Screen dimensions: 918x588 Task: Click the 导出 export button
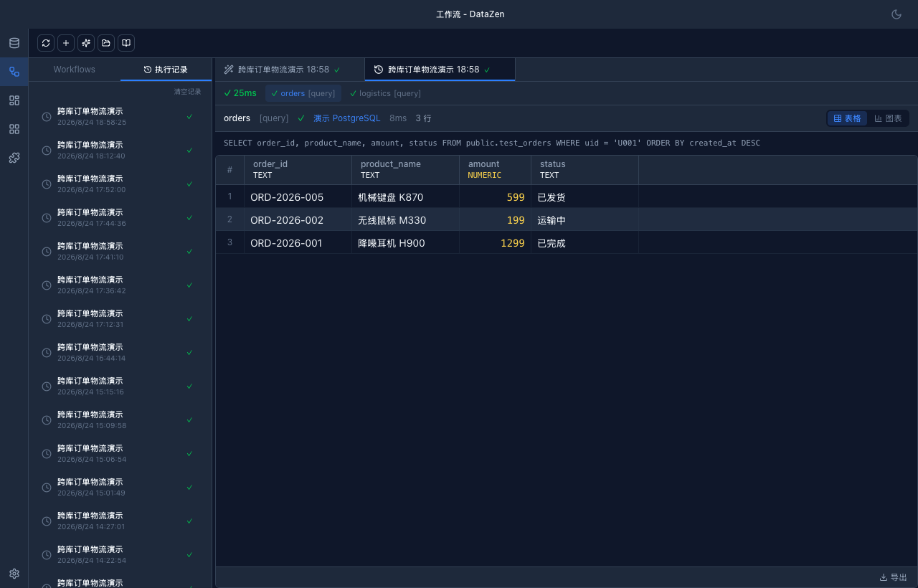893,577
